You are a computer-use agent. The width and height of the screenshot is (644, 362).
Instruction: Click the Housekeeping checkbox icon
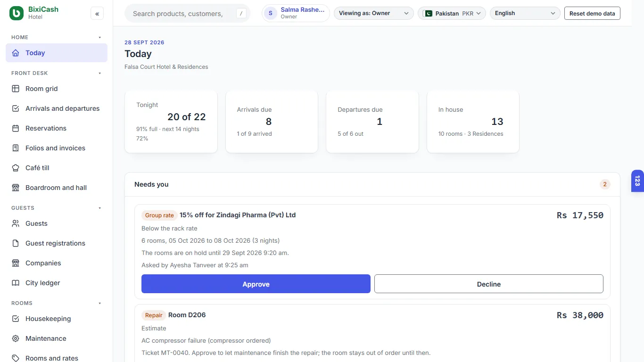pos(16,319)
